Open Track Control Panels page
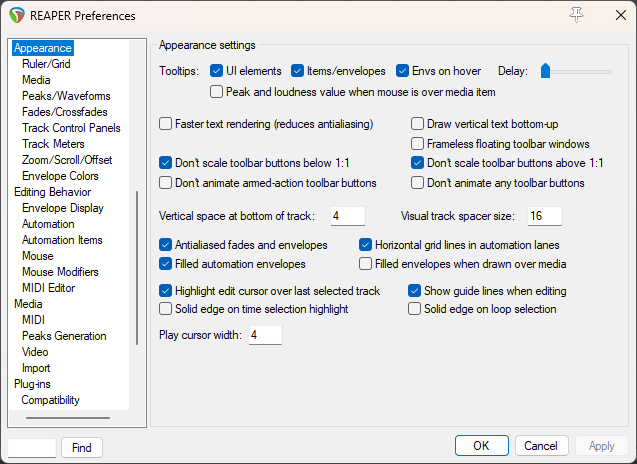 pyautogui.click(x=71, y=128)
